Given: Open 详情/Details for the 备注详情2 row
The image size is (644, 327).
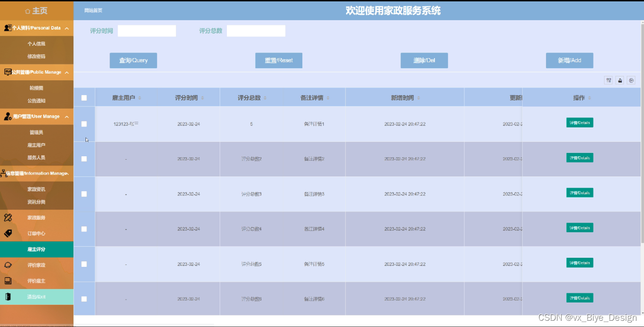Looking at the screenshot, I should click(x=580, y=158).
